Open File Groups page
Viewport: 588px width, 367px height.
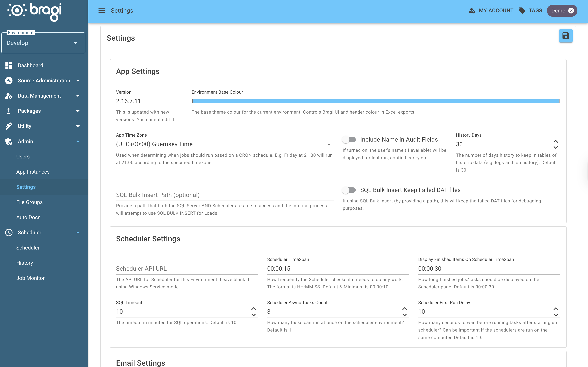click(x=29, y=202)
